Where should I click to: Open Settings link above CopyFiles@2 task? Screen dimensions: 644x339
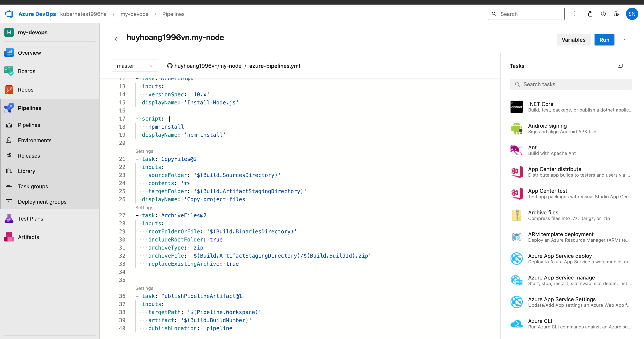(144, 151)
